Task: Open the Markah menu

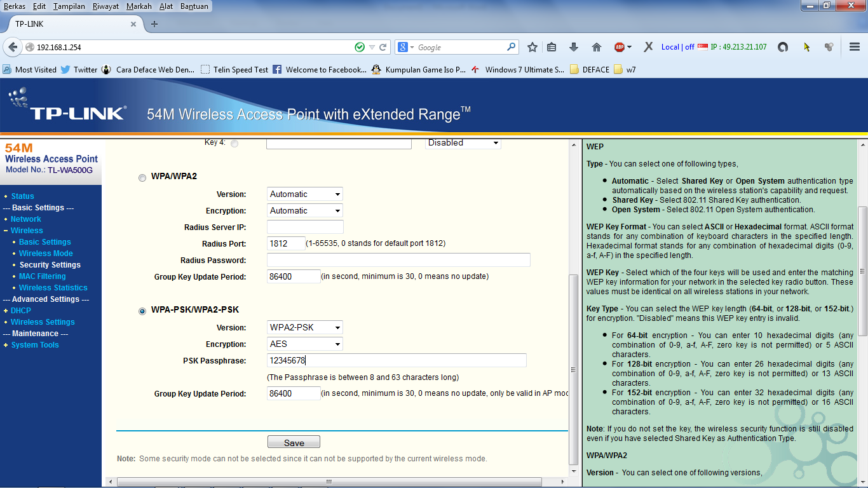Action: pos(139,6)
